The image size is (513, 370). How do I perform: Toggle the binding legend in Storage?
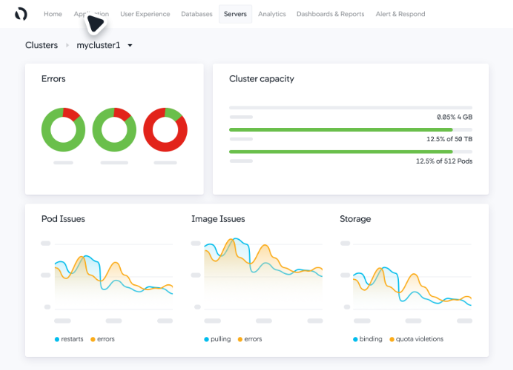pyautogui.click(x=368, y=339)
